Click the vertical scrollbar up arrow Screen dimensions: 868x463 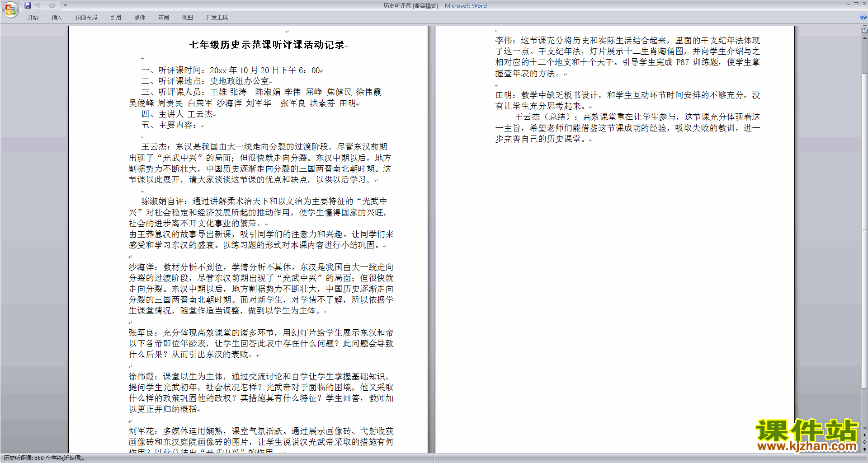point(865,37)
